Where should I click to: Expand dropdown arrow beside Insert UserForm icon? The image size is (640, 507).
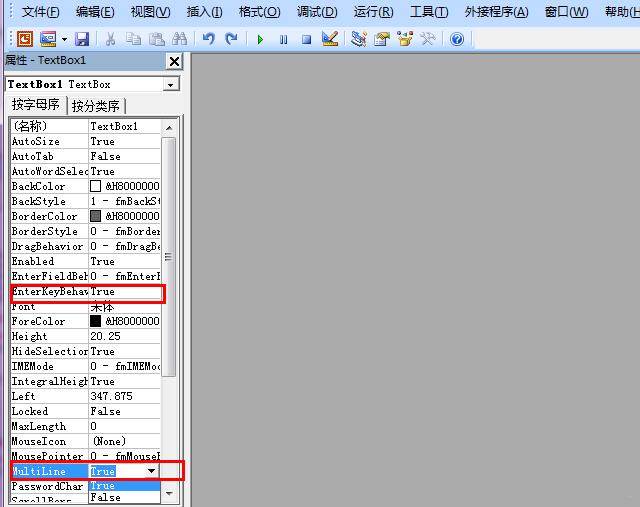64,39
